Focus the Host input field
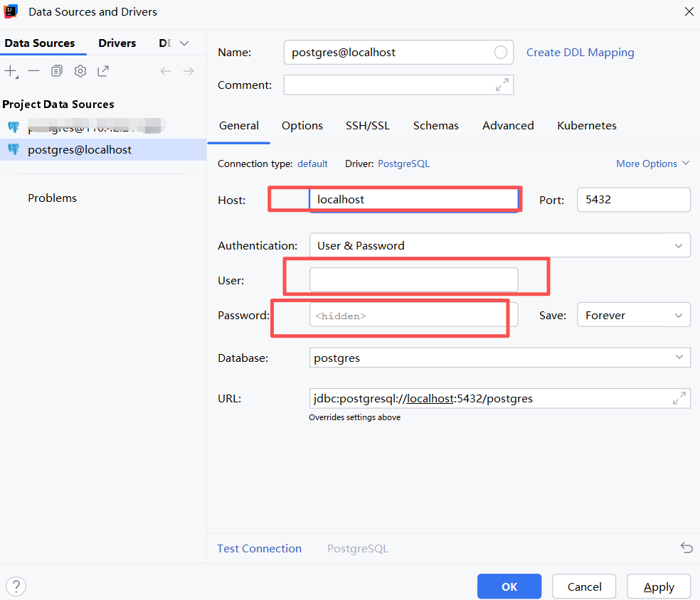This screenshot has width=700, height=600. (x=414, y=199)
